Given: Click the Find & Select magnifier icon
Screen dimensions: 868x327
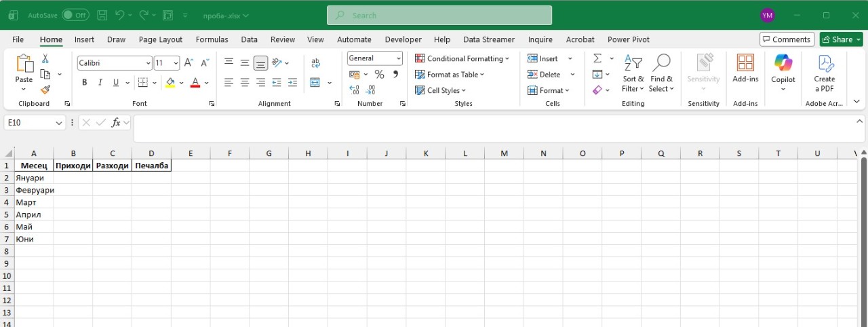Looking at the screenshot, I should [661, 63].
